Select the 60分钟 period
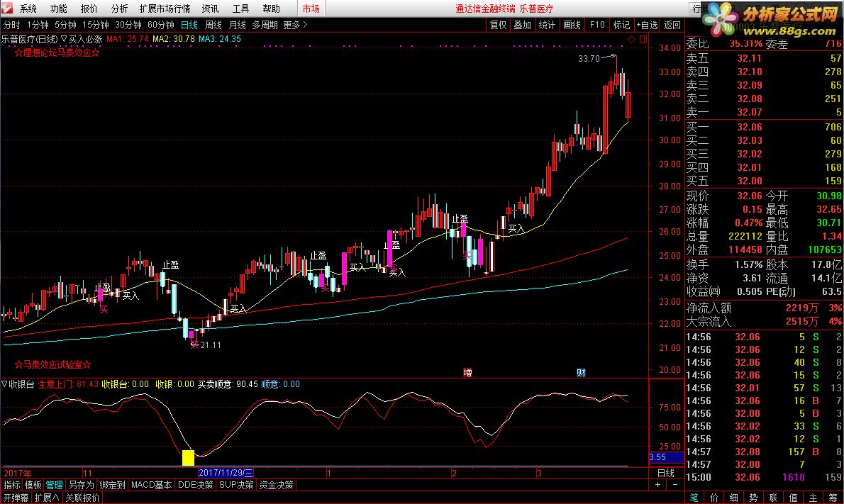The image size is (844, 504). coord(161,25)
